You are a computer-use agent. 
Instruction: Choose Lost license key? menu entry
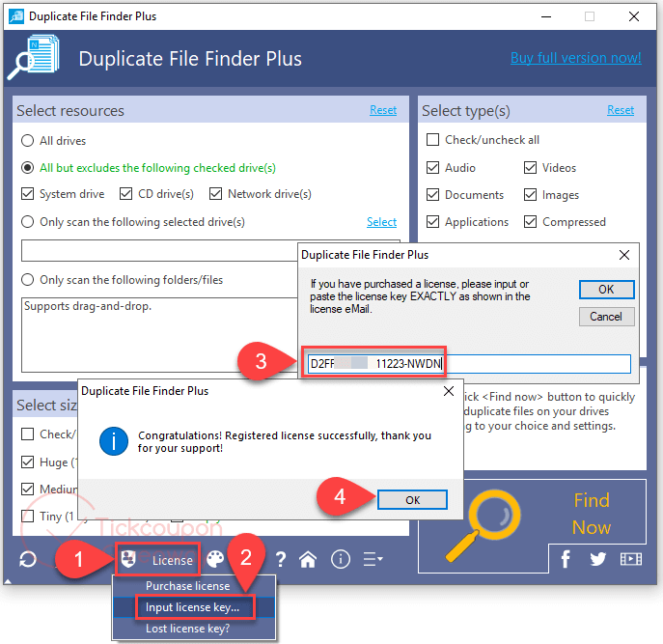pos(194,629)
